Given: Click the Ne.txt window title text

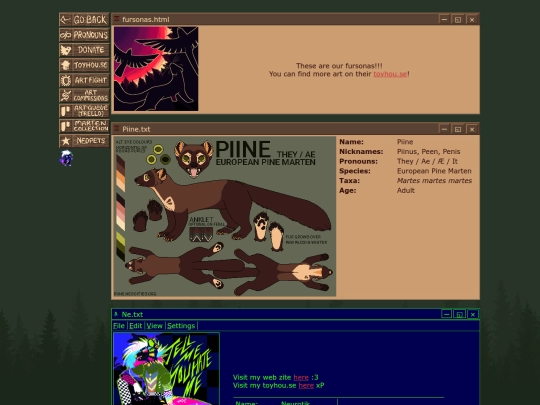Looking at the screenshot, I should (132, 314).
